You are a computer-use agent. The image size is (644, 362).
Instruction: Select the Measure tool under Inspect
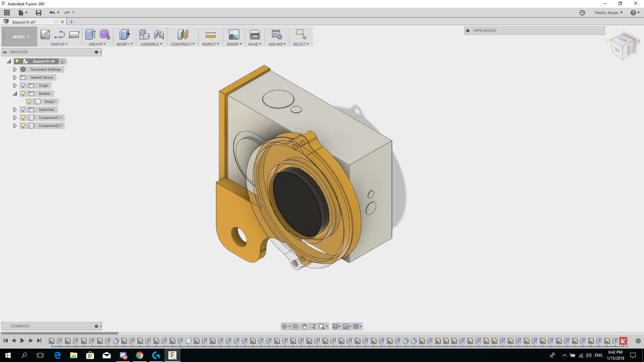(x=210, y=35)
